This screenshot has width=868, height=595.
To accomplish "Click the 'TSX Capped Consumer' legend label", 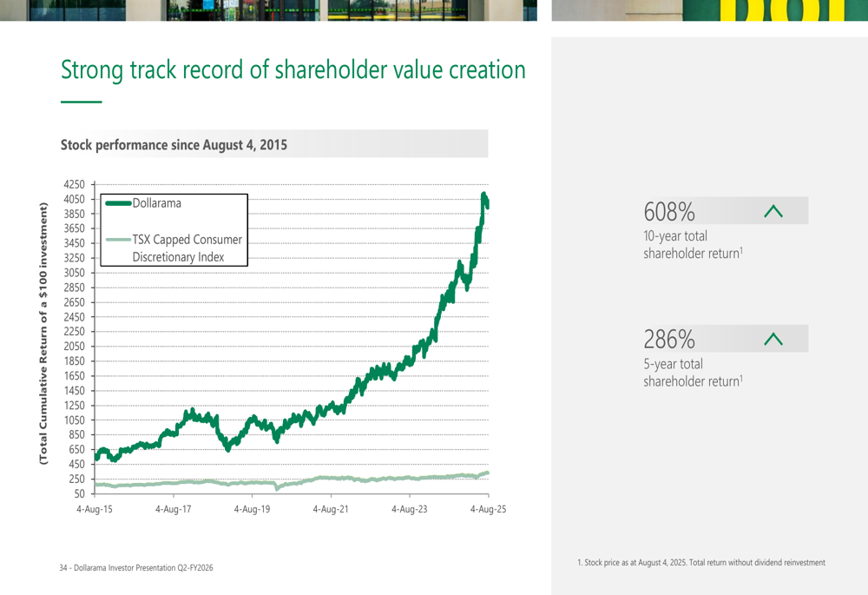I will (187, 240).
